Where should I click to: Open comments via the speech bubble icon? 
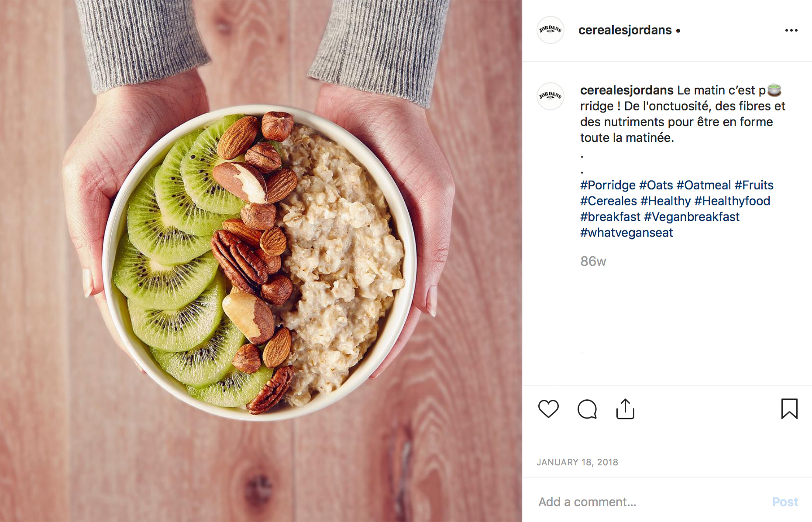point(587,409)
